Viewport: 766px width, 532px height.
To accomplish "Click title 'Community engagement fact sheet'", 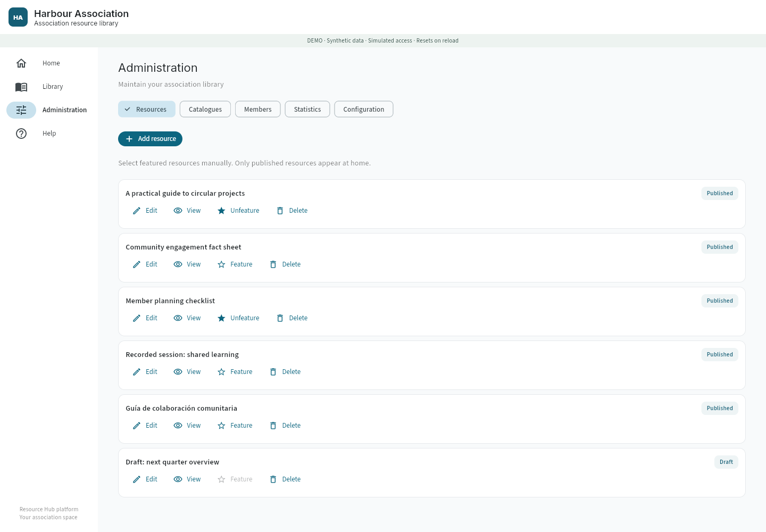I will [x=184, y=247].
